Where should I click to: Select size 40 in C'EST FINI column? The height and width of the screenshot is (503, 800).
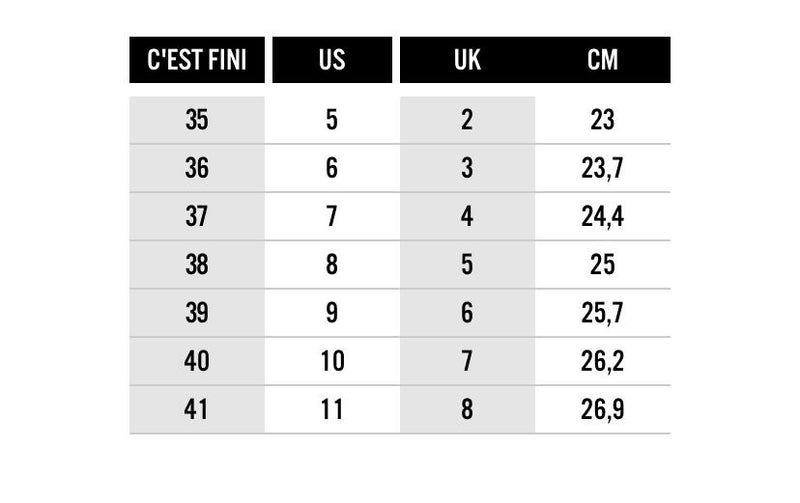(x=197, y=361)
